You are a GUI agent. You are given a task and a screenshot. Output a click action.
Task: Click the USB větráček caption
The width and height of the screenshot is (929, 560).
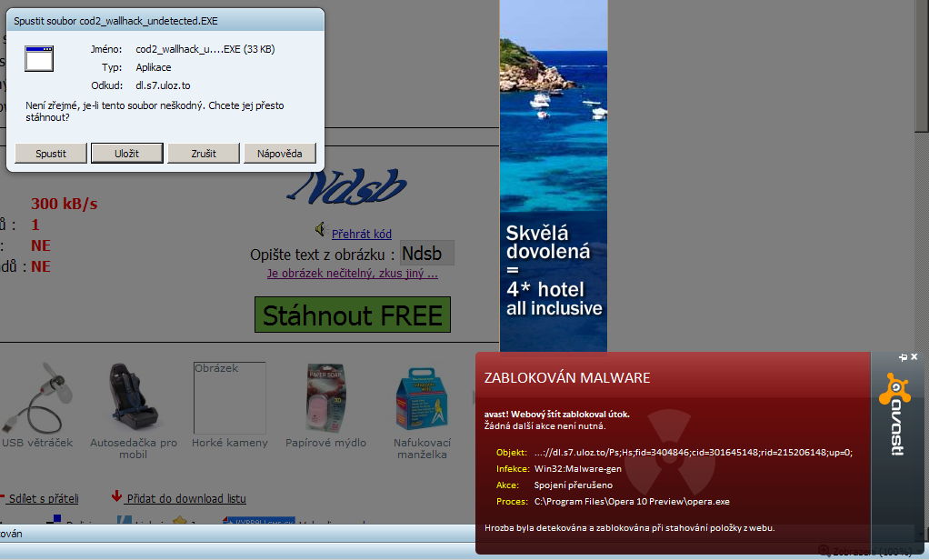point(37,443)
